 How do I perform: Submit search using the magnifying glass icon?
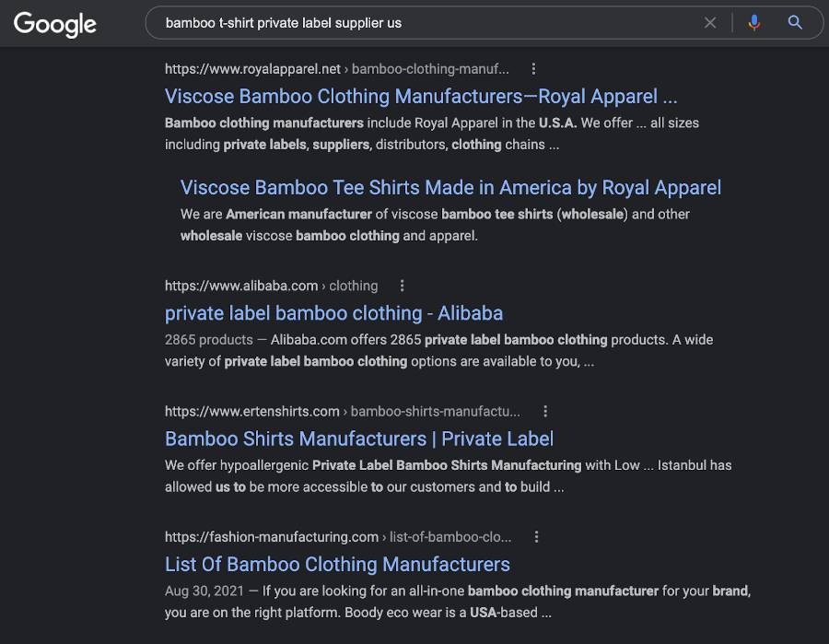click(795, 22)
